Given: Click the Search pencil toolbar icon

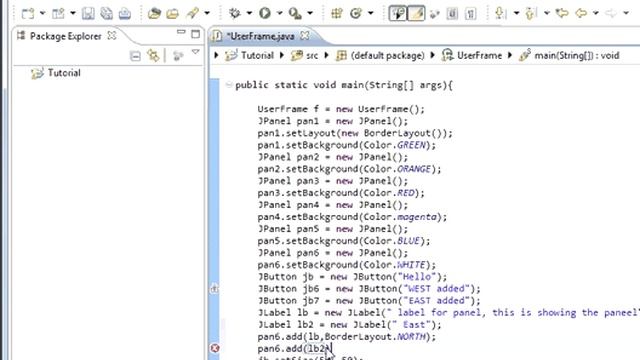Looking at the screenshot, I should pos(192,13).
